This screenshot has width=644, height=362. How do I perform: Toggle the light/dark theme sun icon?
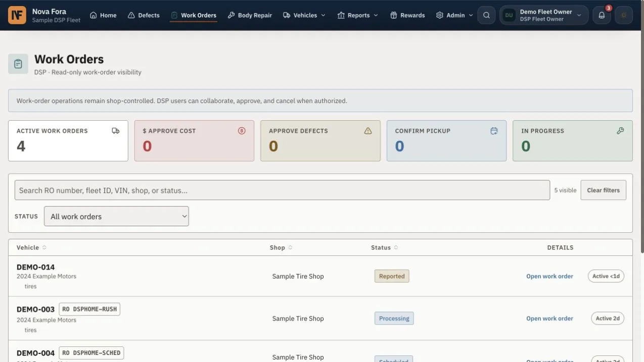pyautogui.click(x=624, y=15)
